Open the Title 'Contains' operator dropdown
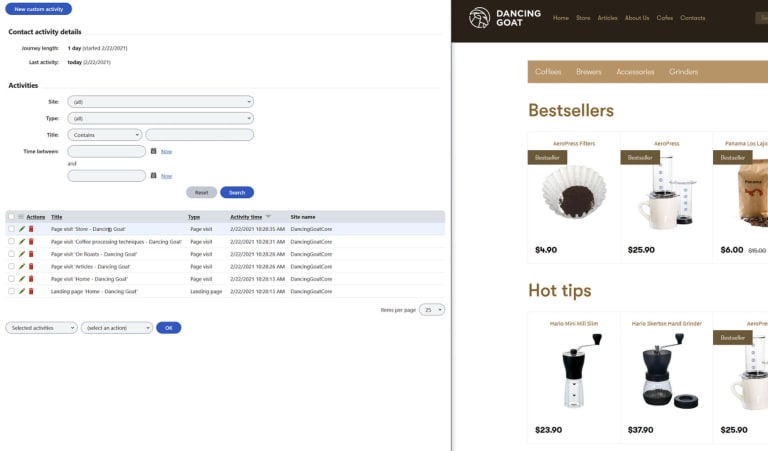 tap(105, 135)
